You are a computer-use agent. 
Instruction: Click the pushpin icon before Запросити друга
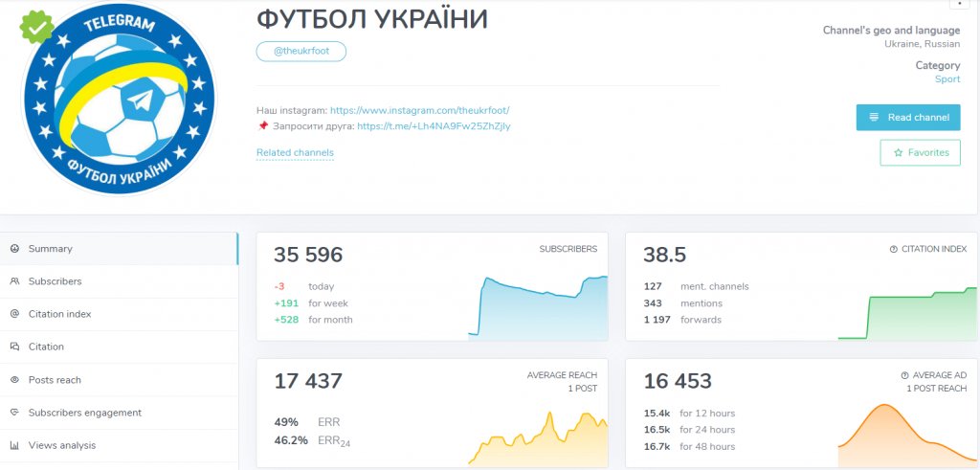[262, 126]
